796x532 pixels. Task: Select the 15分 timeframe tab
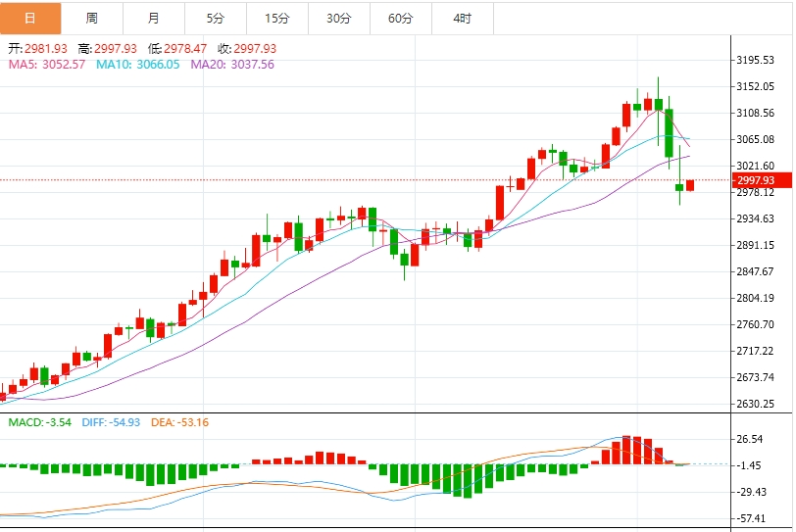point(277,19)
